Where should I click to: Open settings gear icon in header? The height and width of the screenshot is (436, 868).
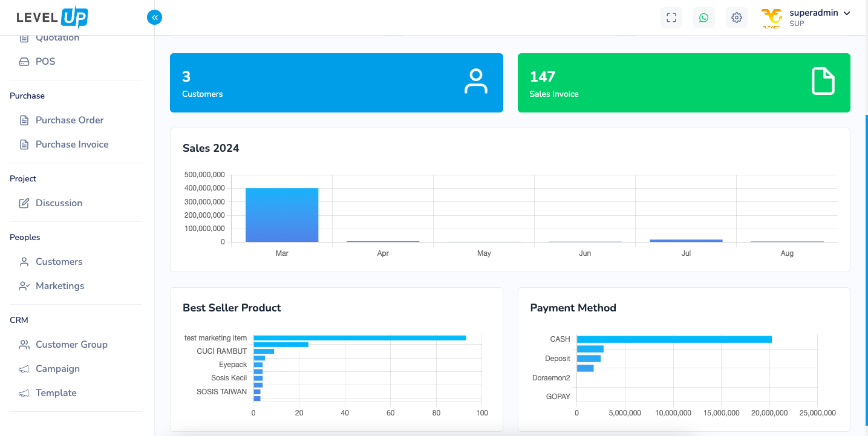tap(736, 18)
